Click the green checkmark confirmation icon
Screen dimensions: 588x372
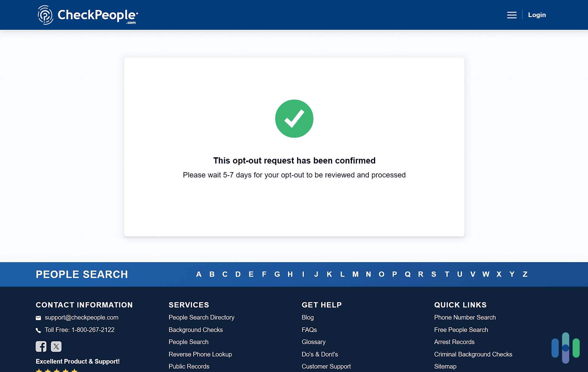point(294,118)
